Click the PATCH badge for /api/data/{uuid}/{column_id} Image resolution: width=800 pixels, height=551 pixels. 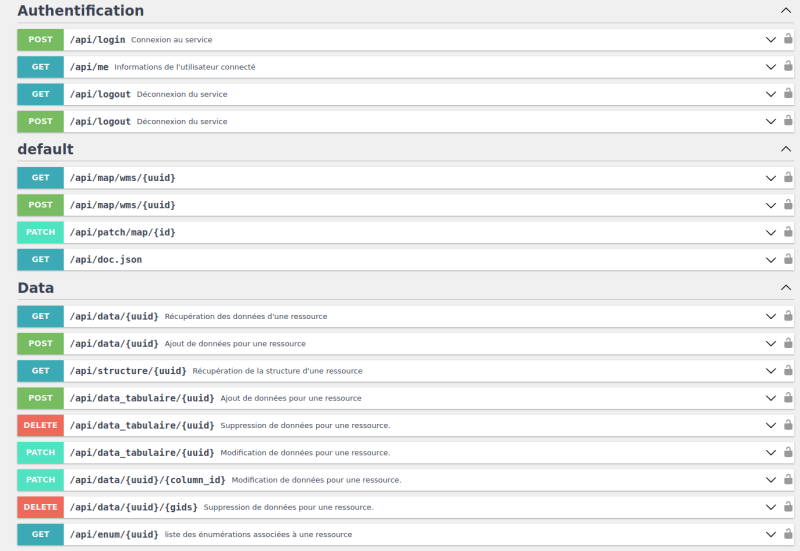[40, 480]
